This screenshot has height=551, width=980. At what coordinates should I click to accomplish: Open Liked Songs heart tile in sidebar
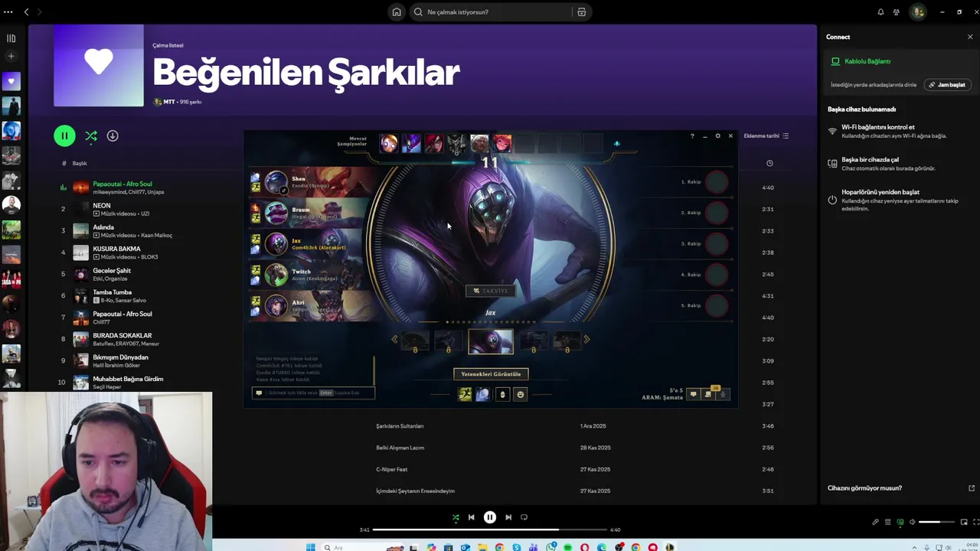pos(11,81)
